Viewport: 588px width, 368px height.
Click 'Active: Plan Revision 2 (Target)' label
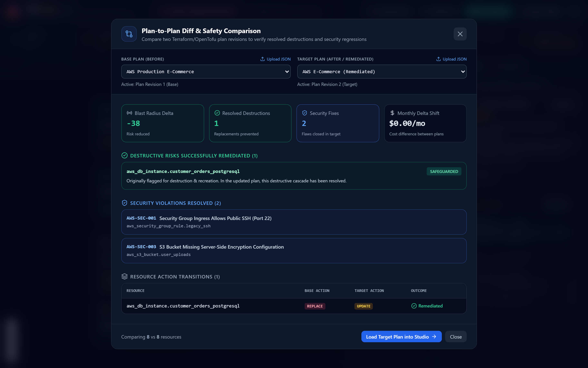point(327,84)
